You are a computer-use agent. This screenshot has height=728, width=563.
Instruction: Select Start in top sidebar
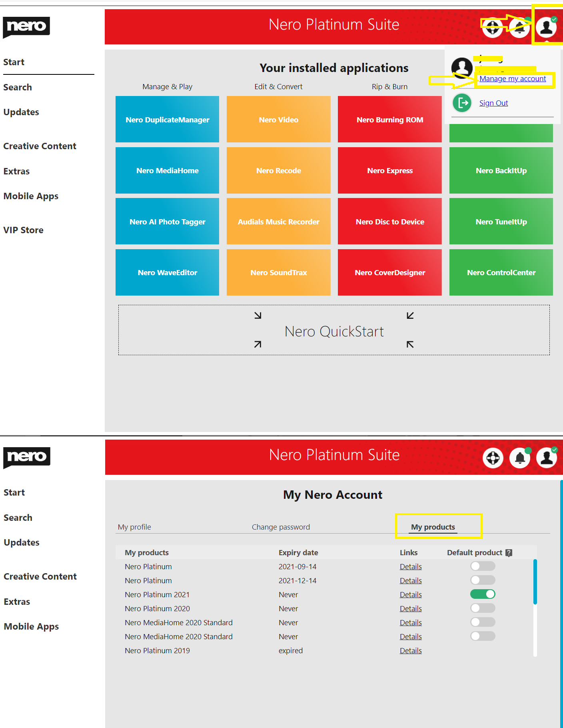[x=14, y=62]
